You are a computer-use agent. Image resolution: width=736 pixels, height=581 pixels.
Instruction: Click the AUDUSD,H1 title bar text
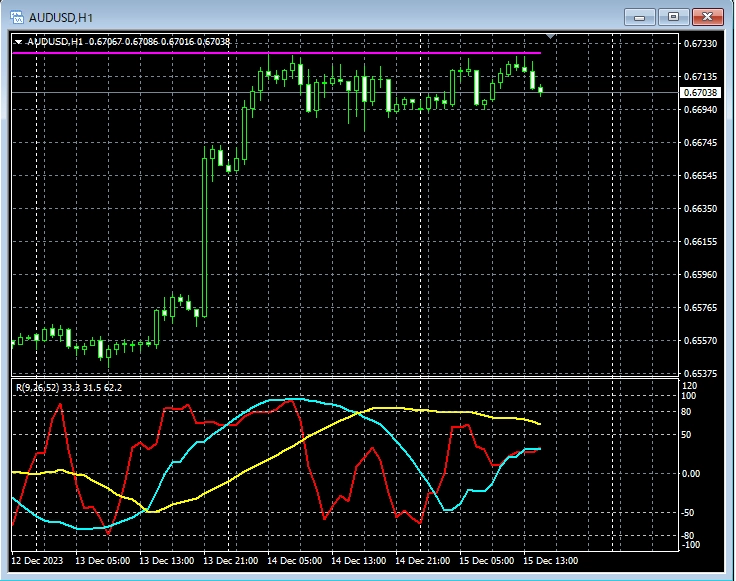(61, 16)
